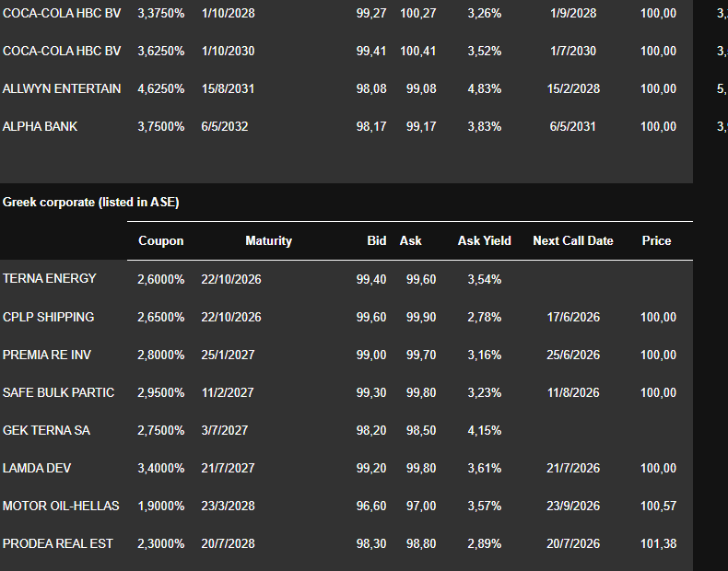Select TERNA ENERGY bid 99,40

[x=371, y=279]
